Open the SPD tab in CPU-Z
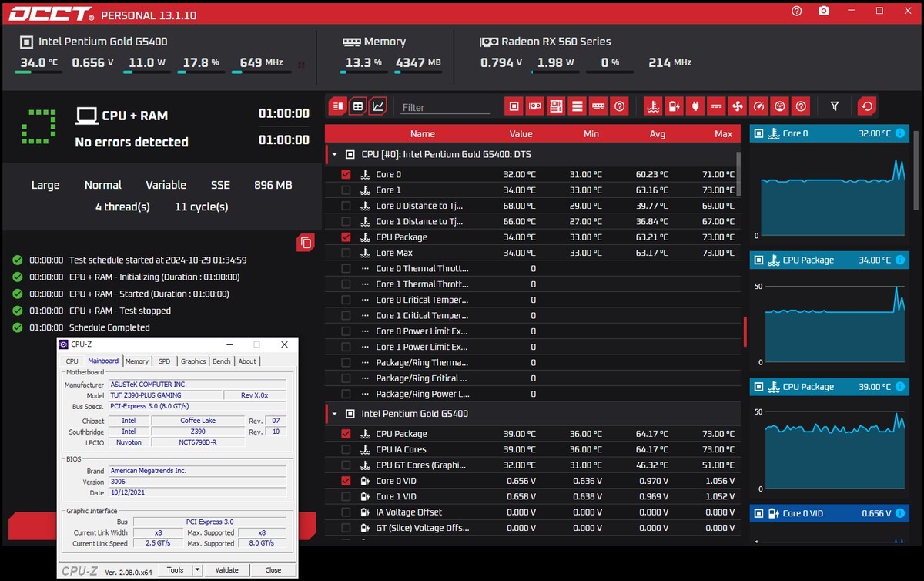The width and height of the screenshot is (924, 581). (165, 361)
